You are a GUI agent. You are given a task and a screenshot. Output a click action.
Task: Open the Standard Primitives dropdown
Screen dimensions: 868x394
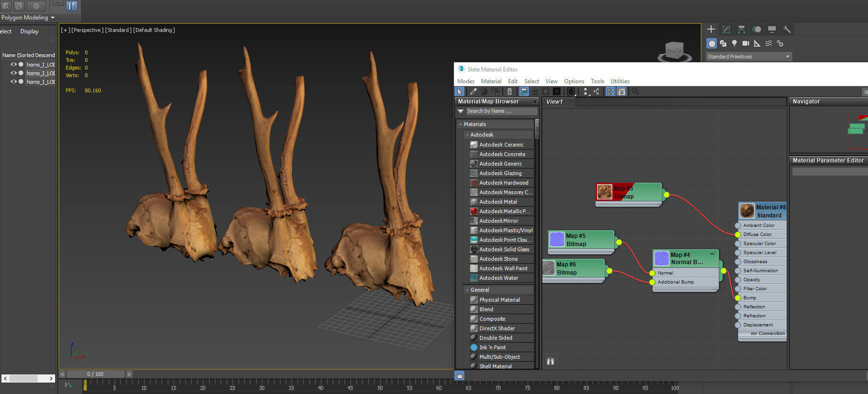pyautogui.click(x=749, y=57)
